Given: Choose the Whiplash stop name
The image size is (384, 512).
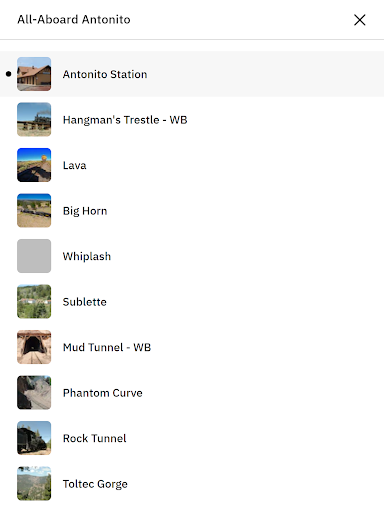Looking at the screenshot, I should (x=87, y=256).
